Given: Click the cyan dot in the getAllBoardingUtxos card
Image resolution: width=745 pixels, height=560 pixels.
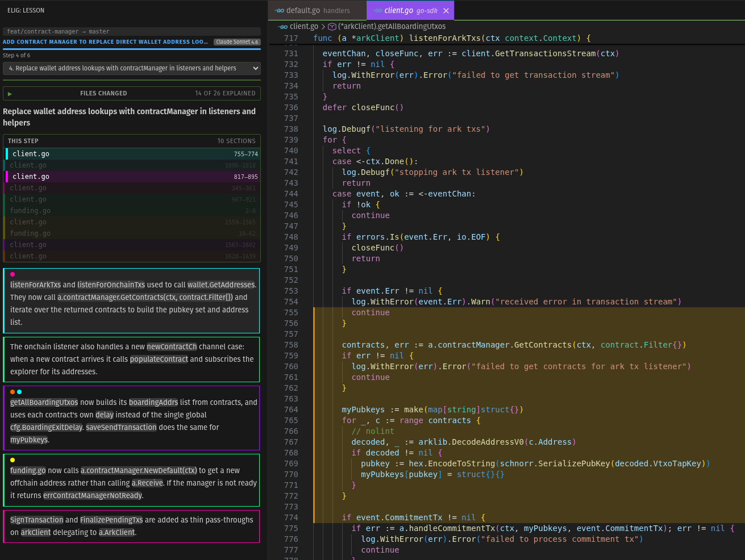Looking at the screenshot, I should tap(19, 392).
